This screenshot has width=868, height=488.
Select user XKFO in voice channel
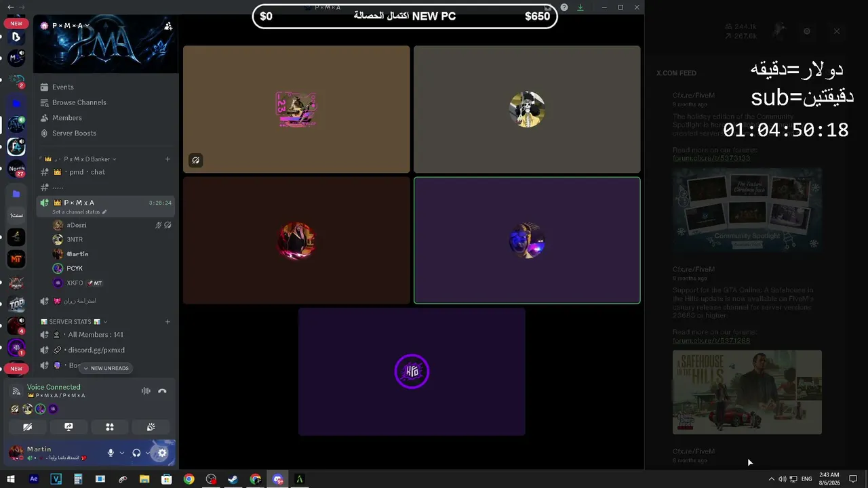click(x=112, y=283)
